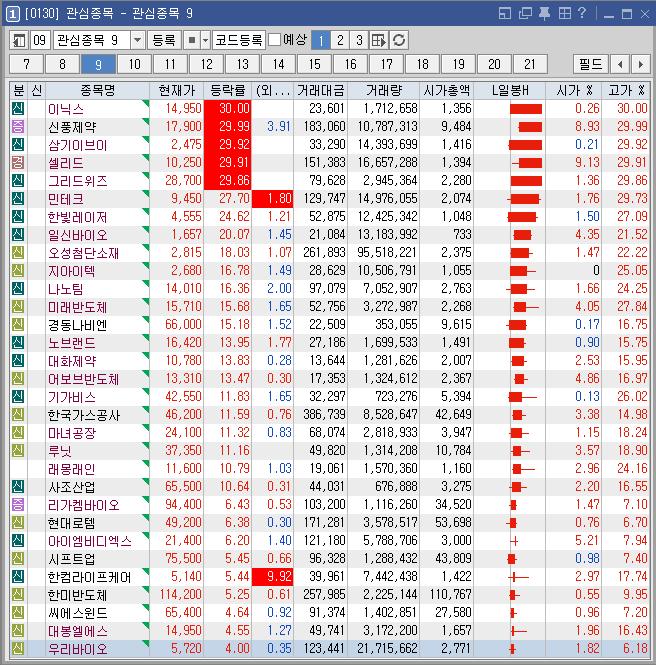Refresh the watchlist with the reload icon
656x665 pixels.
(399, 40)
